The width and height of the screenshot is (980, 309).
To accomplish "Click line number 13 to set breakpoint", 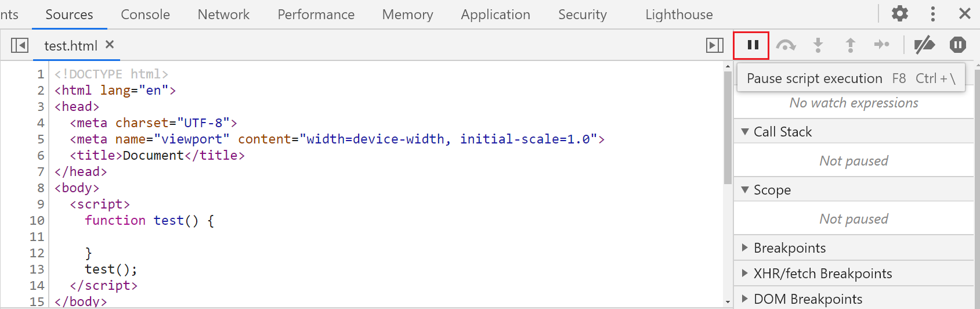I will tap(37, 269).
